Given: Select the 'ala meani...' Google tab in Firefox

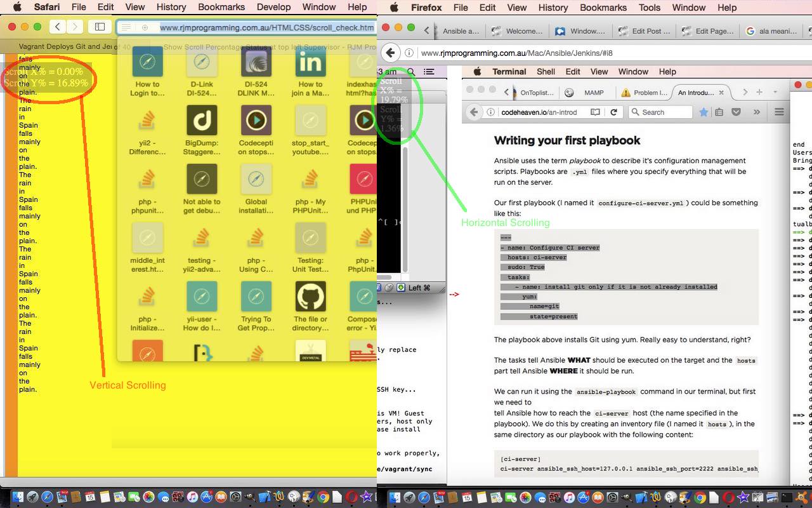Looking at the screenshot, I should (771, 30).
